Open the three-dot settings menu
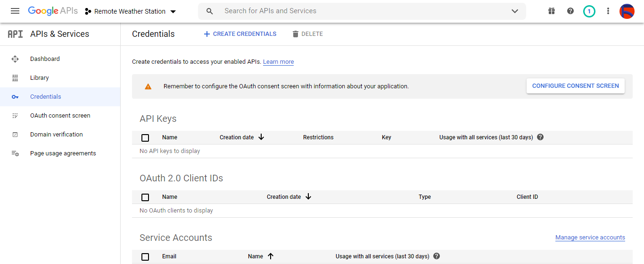Image resolution: width=644 pixels, height=264 pixels. [608, 11]
